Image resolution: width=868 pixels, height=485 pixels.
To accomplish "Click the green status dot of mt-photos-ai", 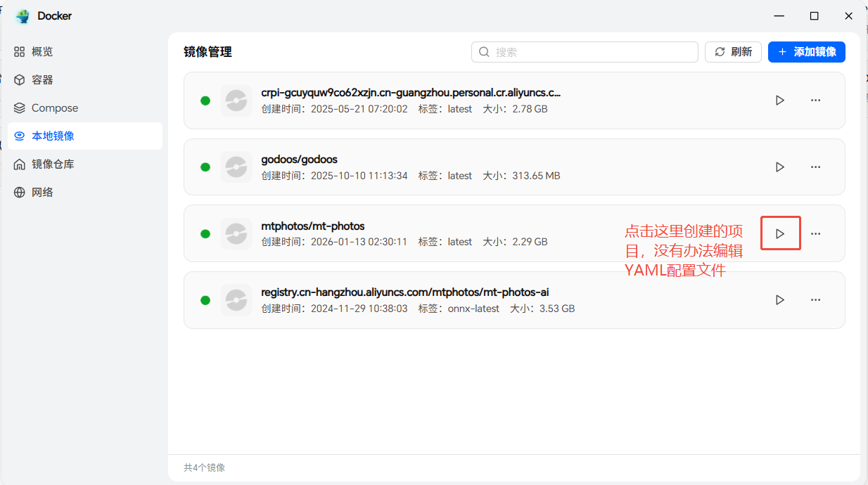I will tap(205, 300).
